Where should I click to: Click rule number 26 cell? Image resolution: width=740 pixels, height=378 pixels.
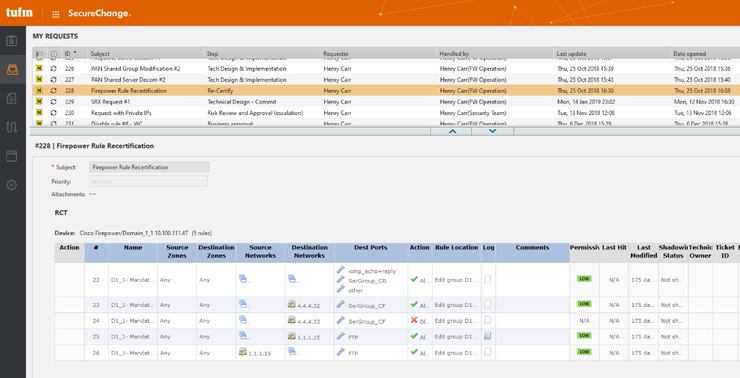[x=96, y=353]
